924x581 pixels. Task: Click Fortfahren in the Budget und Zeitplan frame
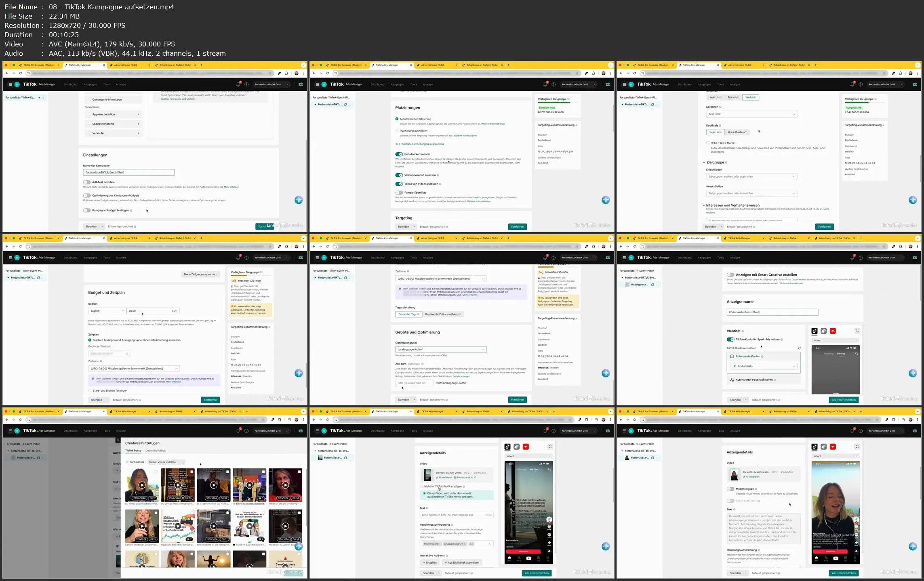point(210,400)
